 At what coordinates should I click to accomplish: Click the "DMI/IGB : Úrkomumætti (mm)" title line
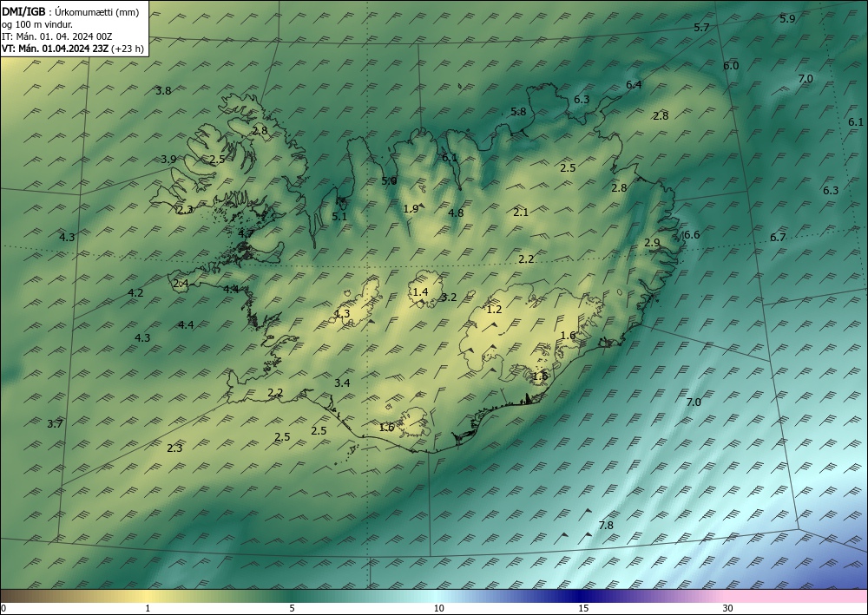[70, 11]
